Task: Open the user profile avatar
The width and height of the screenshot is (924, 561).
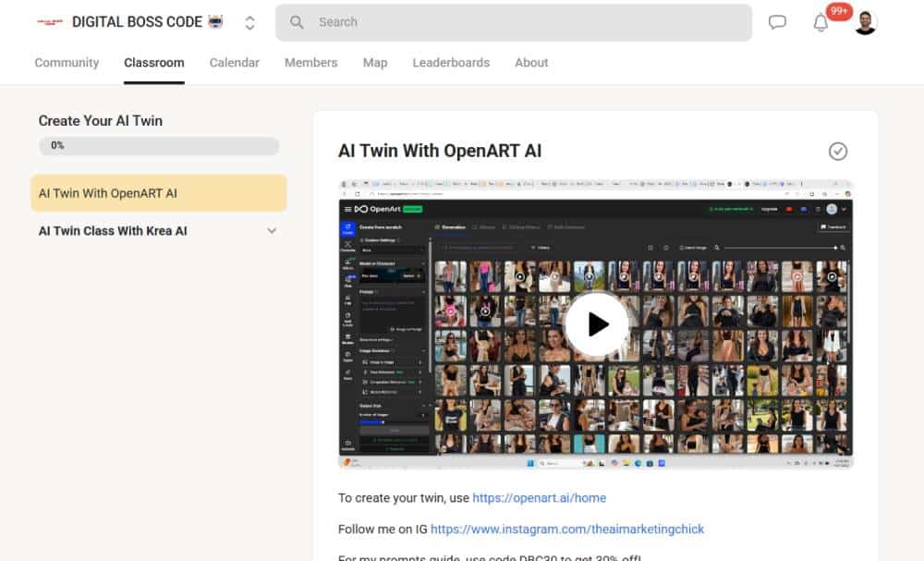Action: [x=866, y=22]
